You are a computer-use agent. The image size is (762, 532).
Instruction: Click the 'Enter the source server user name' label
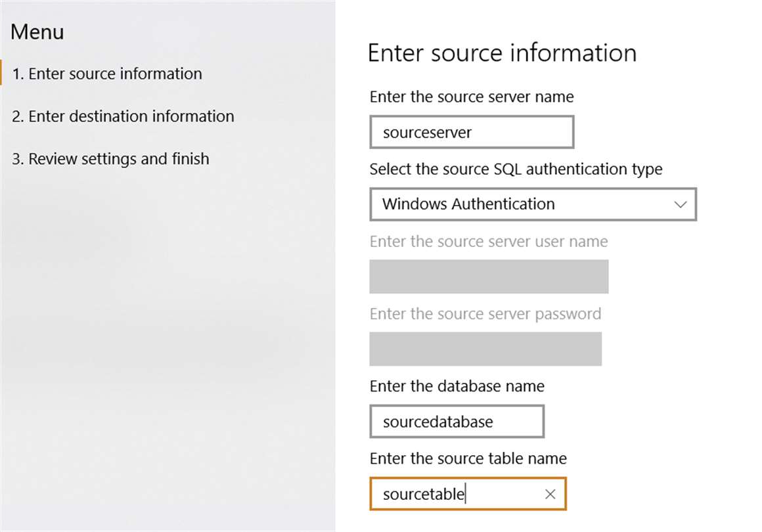tap(489, 242)
